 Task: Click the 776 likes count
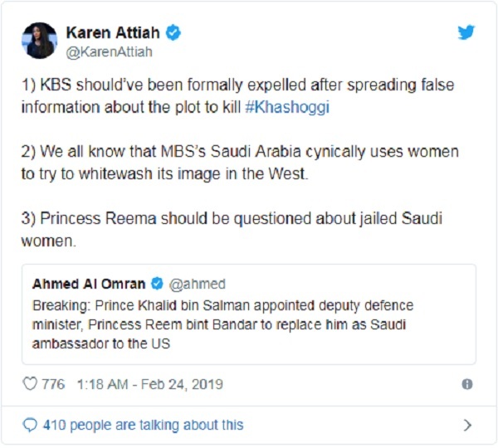pos(54,384)
